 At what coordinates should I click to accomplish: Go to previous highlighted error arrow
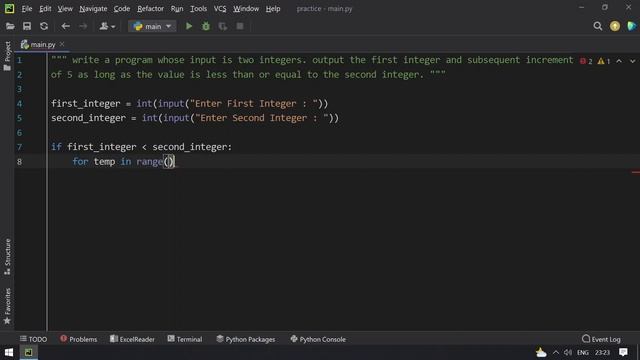[619, 61]
